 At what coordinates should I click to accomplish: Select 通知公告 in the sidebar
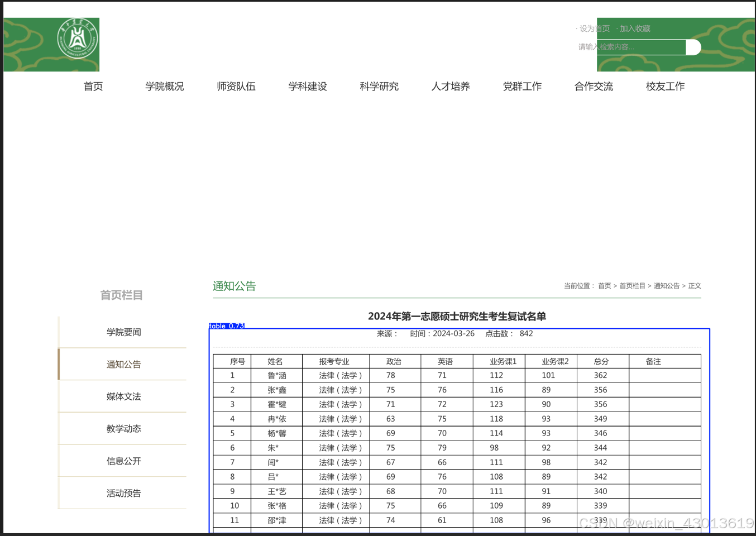(x=123, y=365)
